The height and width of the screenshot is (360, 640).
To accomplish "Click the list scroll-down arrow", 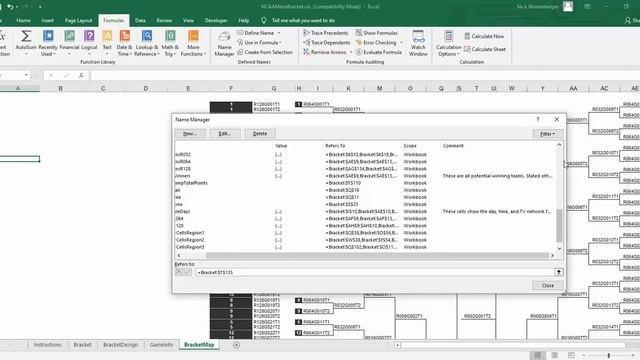I will (x=559, y=248).
